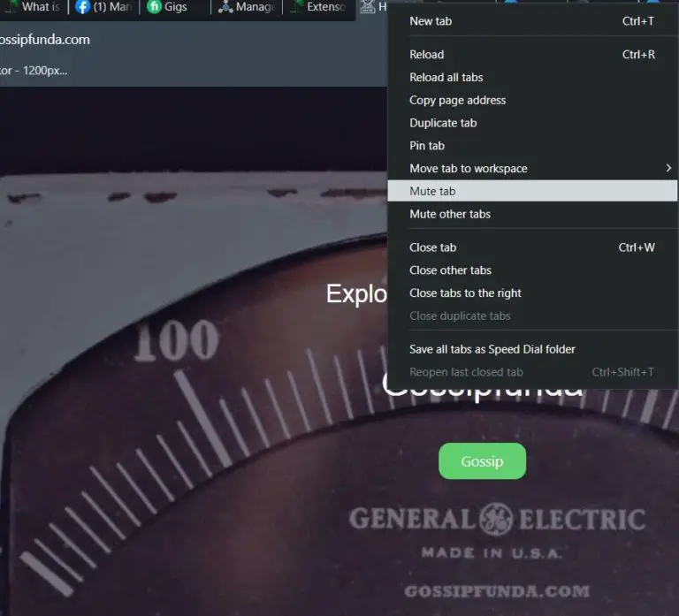This screenshot has height=616, width=679.
Task: Choose Close other tabs
Action: point(531,270)
